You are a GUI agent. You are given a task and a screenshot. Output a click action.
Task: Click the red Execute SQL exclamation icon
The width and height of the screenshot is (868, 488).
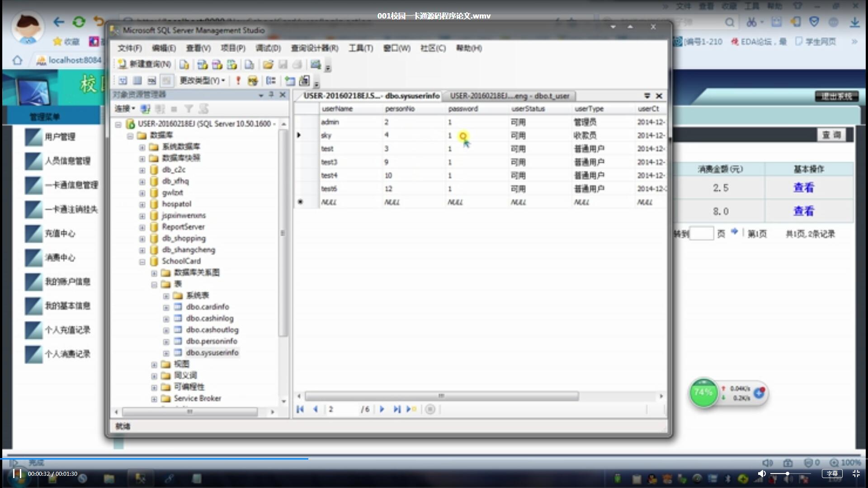tap(238, 81)
